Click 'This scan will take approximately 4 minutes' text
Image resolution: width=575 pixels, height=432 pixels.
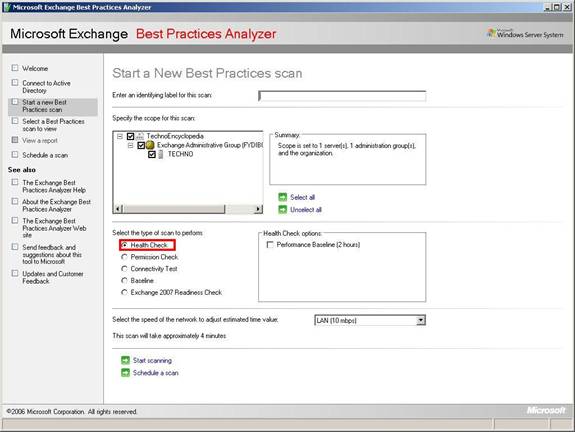pyautogui.click(x=169, y=336)
